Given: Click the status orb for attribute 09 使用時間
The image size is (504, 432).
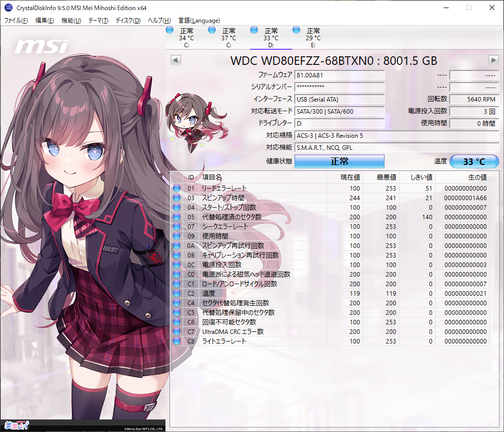Looking at the screenshot, I should coord(177,236).
